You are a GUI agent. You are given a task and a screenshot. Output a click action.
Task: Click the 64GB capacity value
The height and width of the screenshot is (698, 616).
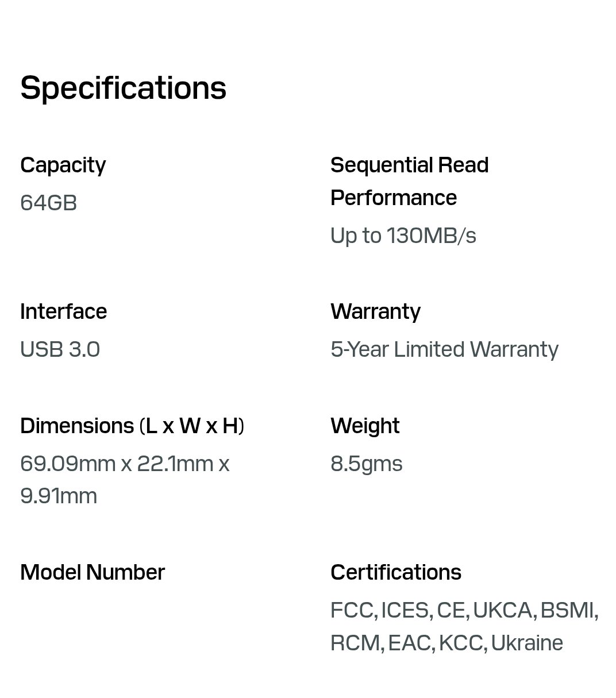tap(48, 203)
